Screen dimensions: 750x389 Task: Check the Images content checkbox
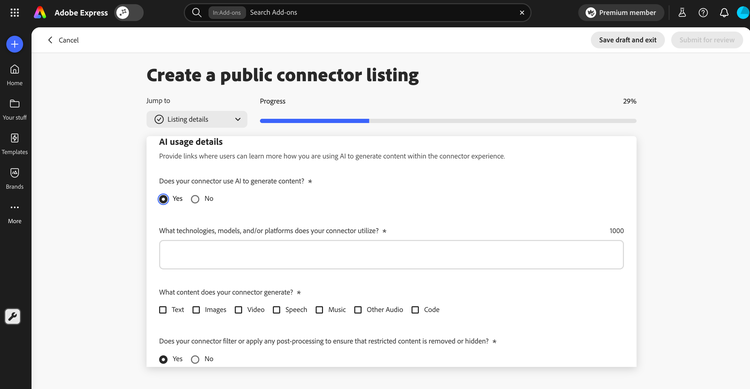point(196,310)
